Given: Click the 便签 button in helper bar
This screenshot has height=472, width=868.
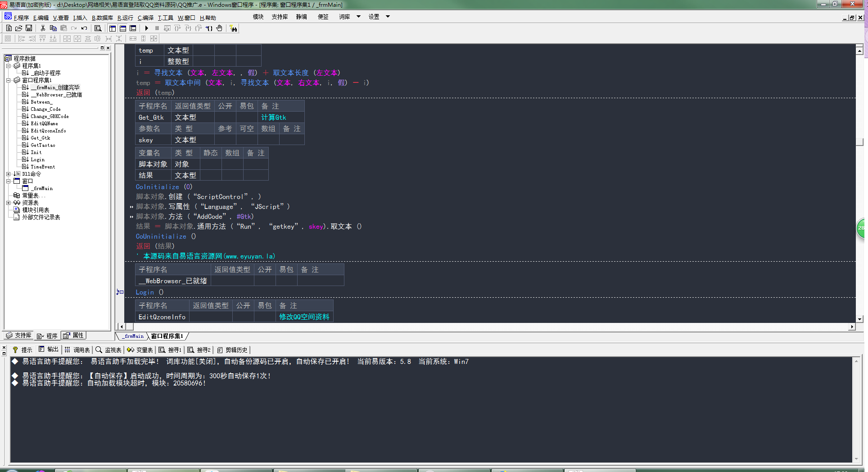Looking at the screenshot, I should point(323,17).
